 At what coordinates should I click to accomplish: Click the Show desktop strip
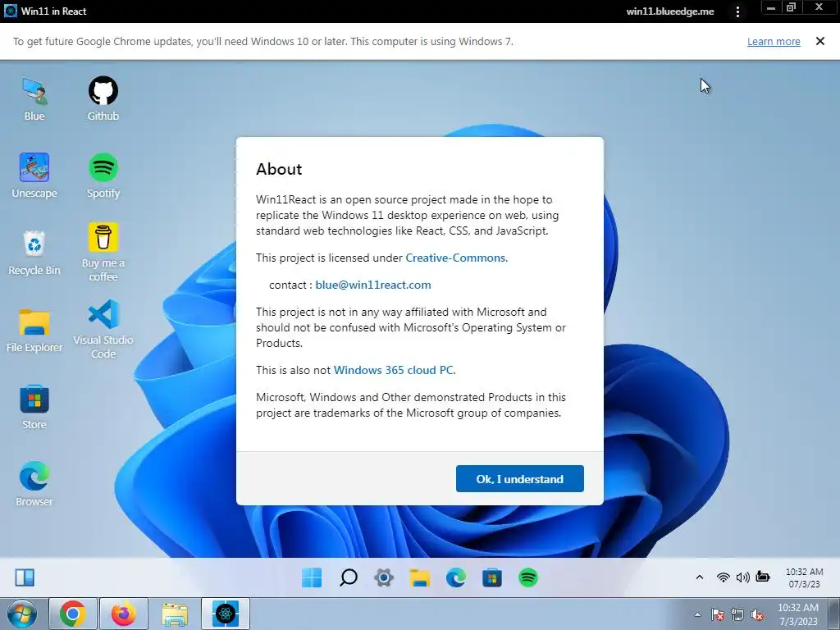[834, 614]
